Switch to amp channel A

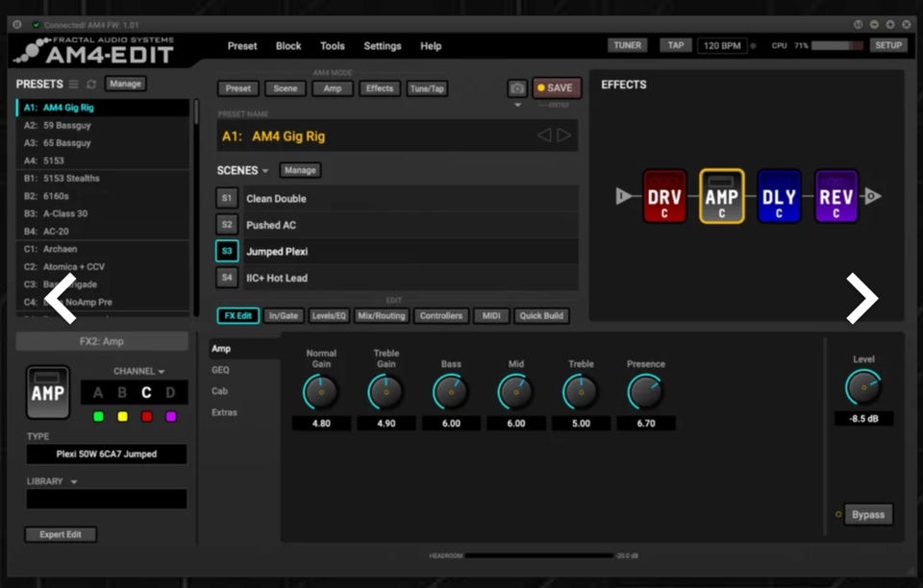[x=98, y=393]
